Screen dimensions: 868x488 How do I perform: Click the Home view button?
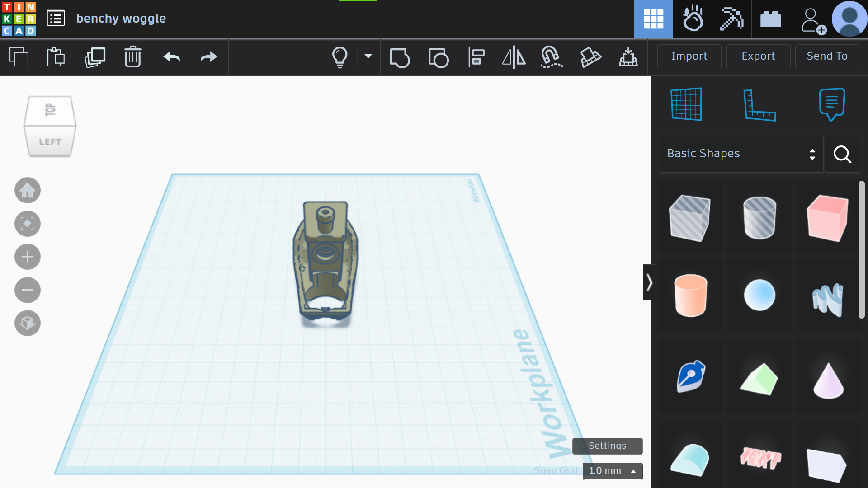point(28,190)
